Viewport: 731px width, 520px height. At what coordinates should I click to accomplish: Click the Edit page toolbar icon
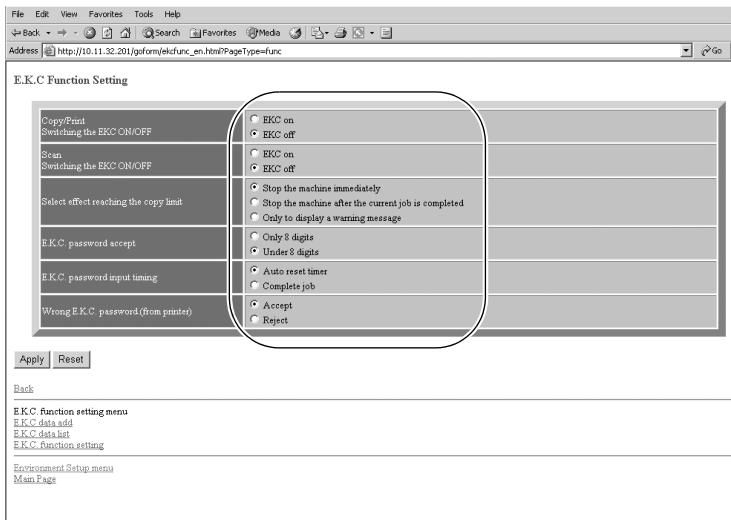point(359,33)
